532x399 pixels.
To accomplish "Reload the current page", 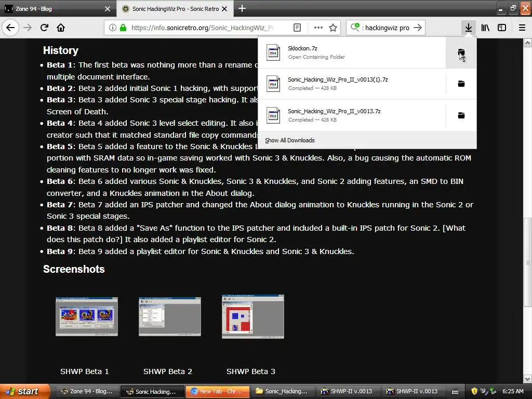I will pyautogui.click(x=44, y=28).
